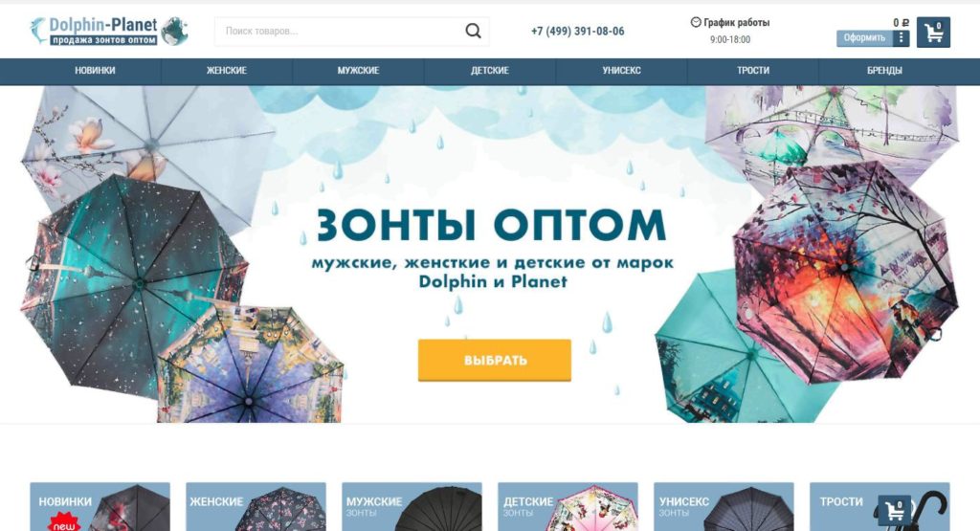Viewport: 980px width, 531px height.
Task: Open the НОВИНКИ menu item
Action: coord(95,71)
